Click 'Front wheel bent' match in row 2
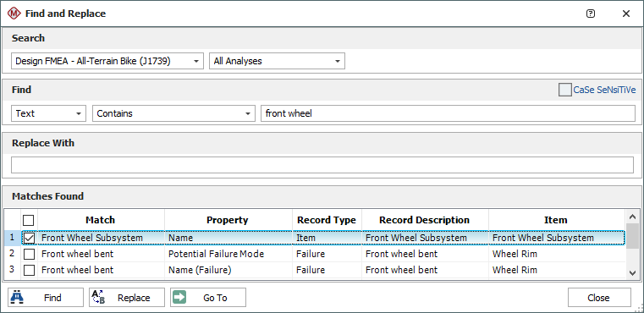This screenshot has width=644, height=313. tap(101, 255)
